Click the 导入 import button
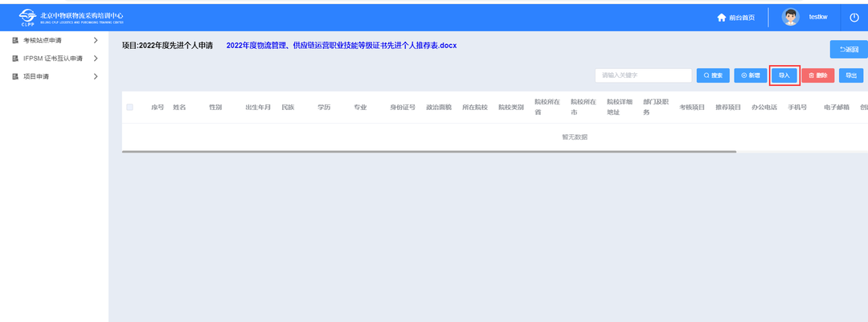 tap(784, 75)
